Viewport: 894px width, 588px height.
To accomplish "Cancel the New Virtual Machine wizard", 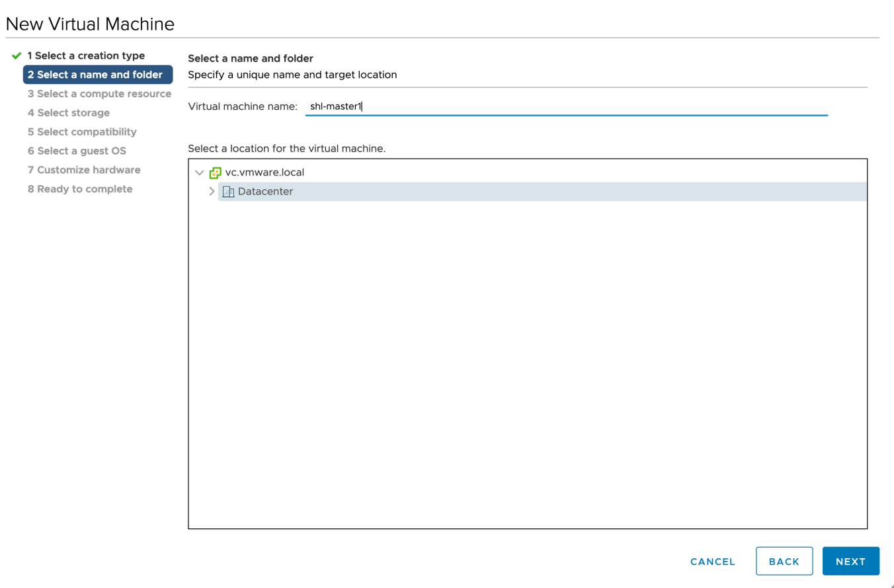I will [x=713, y=561].
